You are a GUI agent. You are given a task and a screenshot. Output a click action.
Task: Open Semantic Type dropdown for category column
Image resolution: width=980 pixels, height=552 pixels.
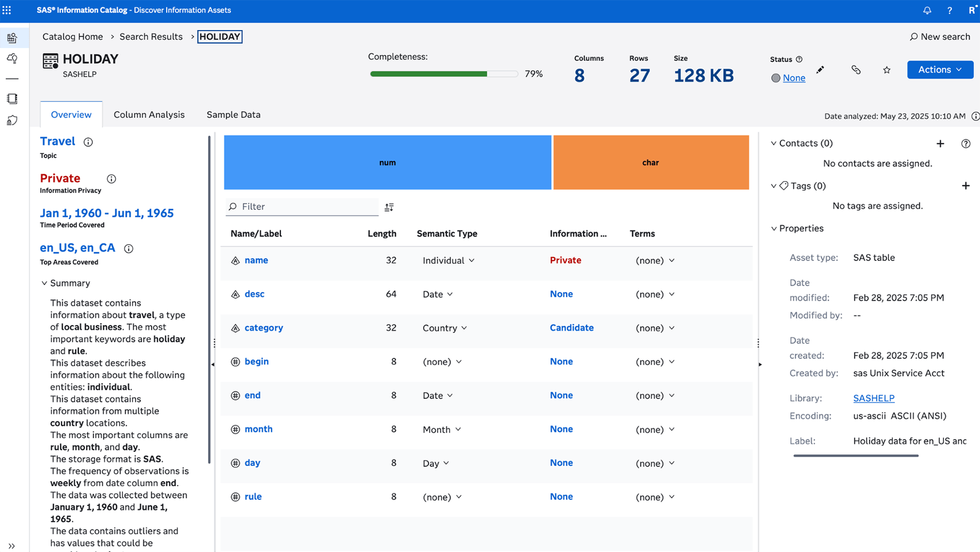pyautogui.click(x=445, y=328)
